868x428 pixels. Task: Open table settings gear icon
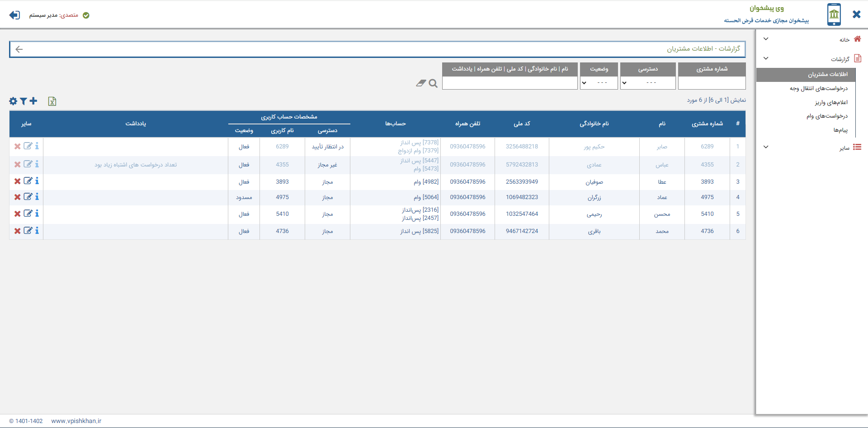(13, 101)
